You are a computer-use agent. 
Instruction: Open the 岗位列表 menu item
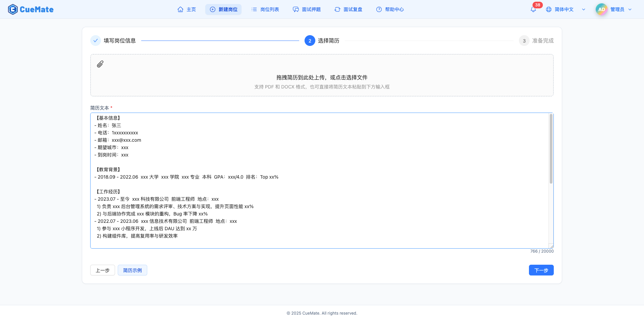click(265, 9)
